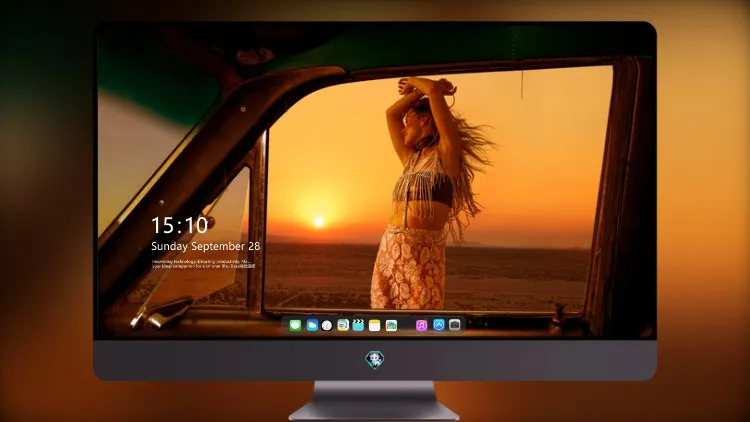Open the blue App Store icon

tap(439, 325)
